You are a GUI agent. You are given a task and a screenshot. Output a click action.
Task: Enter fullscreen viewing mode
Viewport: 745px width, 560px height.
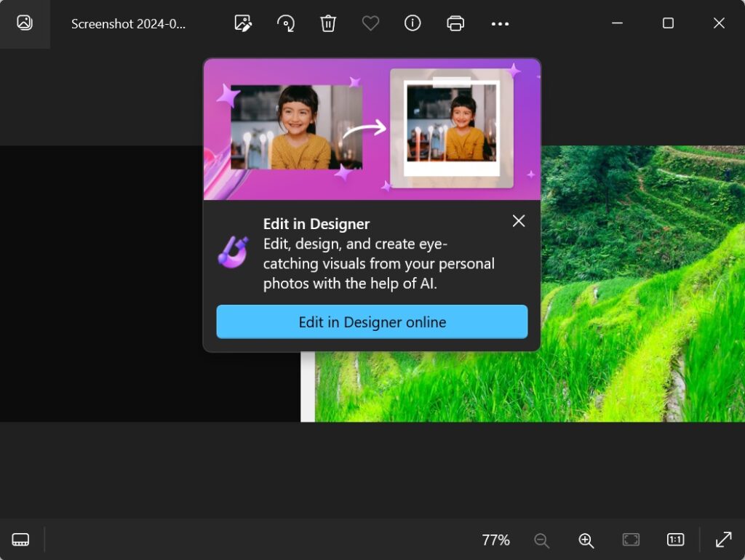[723, 540]
